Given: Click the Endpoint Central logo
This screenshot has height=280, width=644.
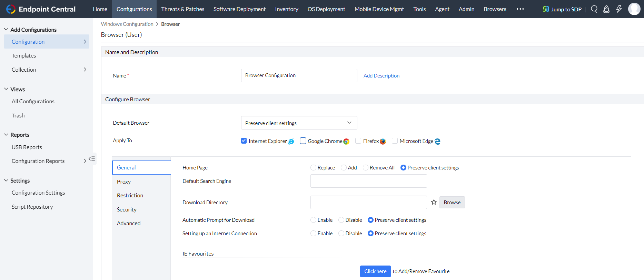Looking at the screenshot, I should click(x=41, y=9).
